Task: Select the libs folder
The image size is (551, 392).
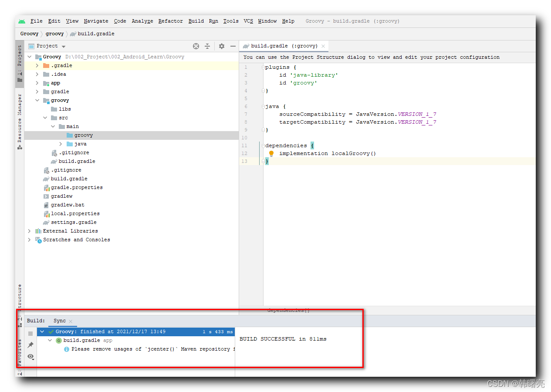Action: (x=61, y=109)
